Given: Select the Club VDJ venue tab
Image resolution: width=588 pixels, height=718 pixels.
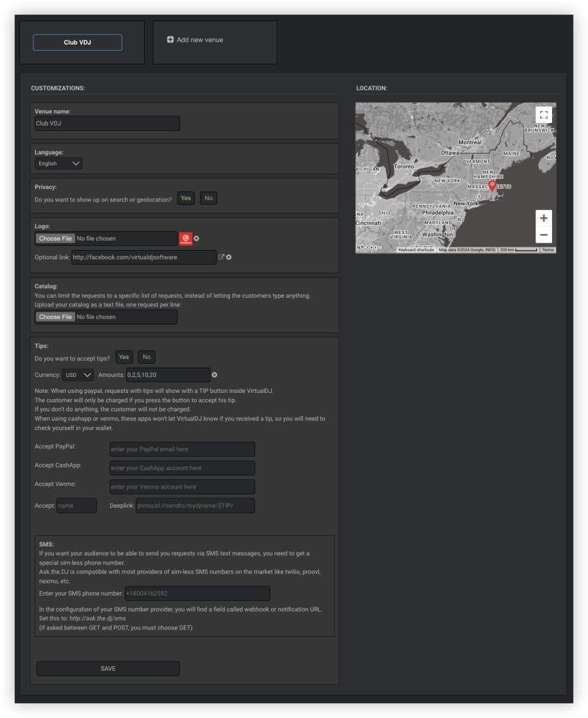Looking at the screenshot, I should point(78,43).
